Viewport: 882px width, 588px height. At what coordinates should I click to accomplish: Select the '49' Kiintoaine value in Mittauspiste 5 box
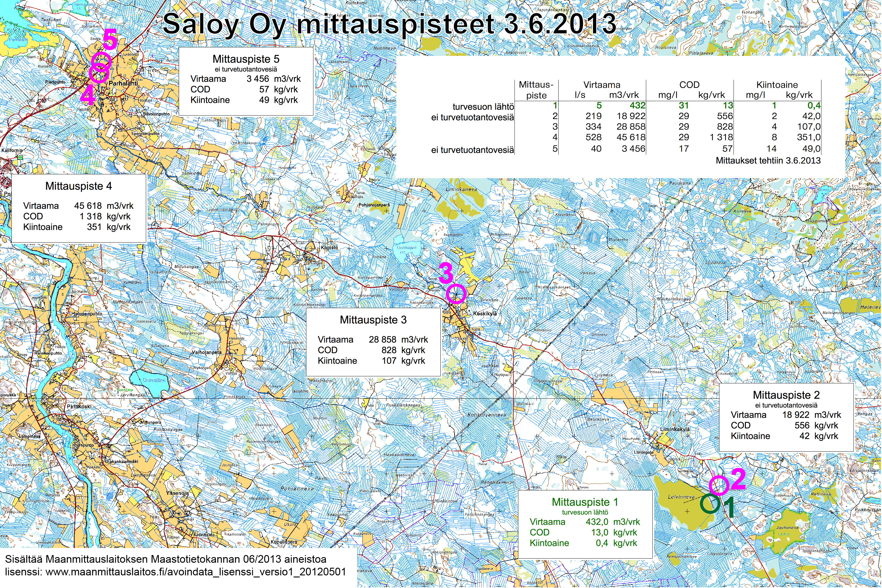[x=264, y=100]
